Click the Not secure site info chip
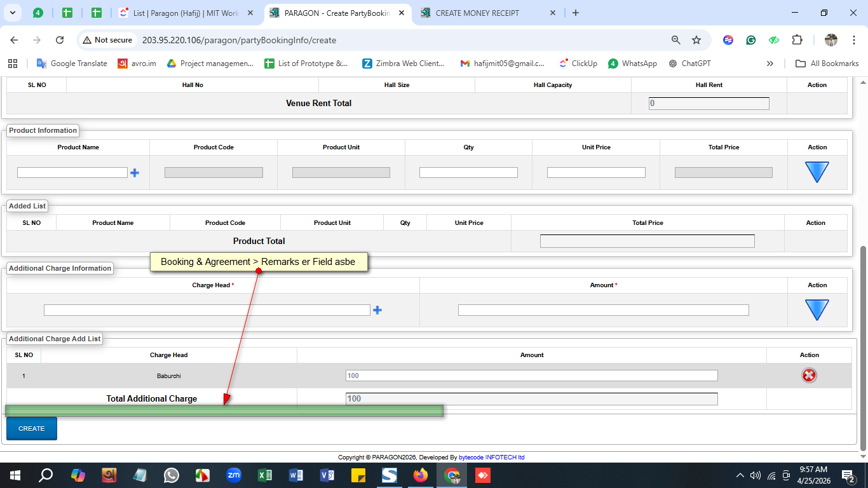The height and width of the screenshot is (488, 868). tap(107, 40)
